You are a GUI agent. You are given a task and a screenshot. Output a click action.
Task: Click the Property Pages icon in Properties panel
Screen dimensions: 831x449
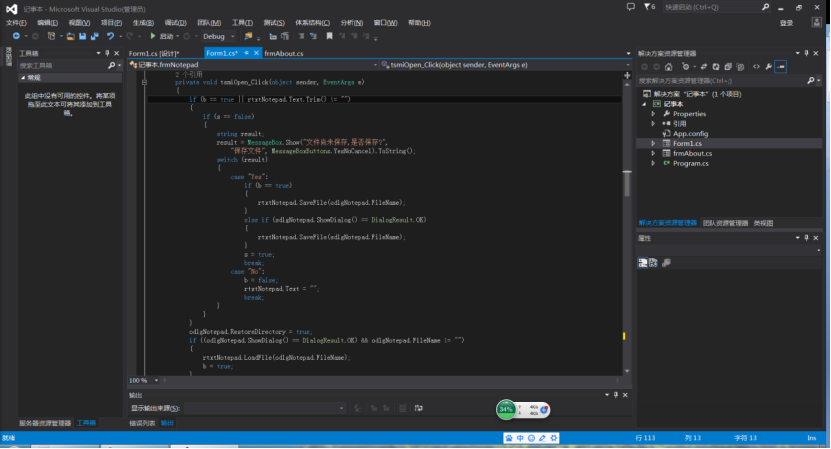pos(667,262)
